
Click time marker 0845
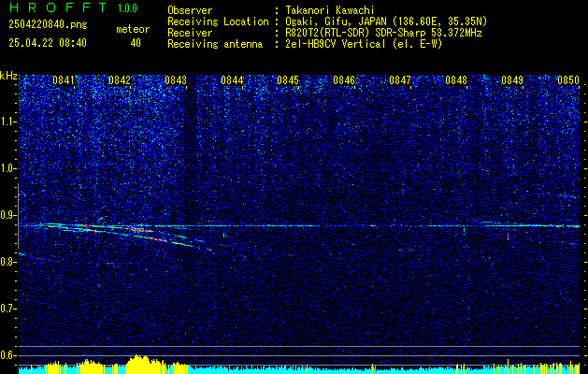288,80
